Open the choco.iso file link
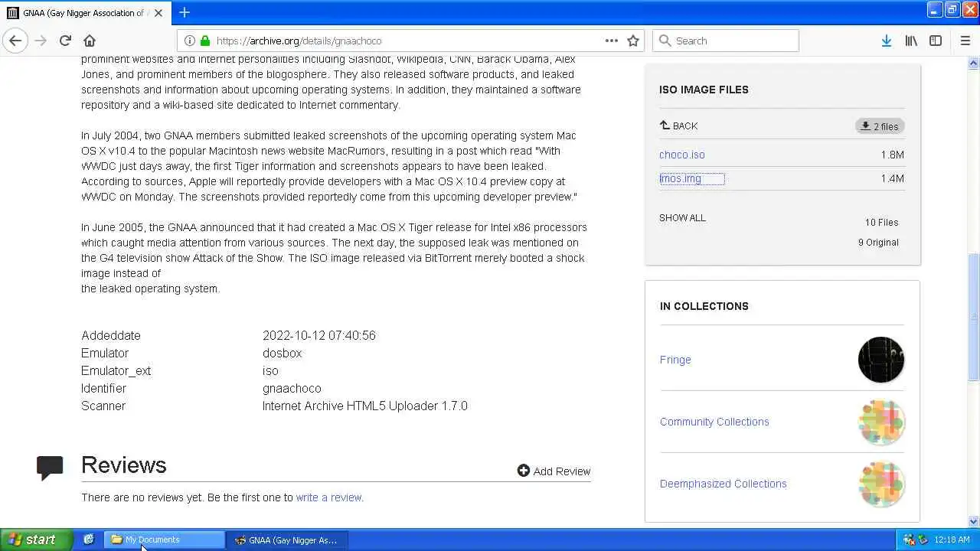Screen dimensions: 980x551 click(x=682, y=155)
